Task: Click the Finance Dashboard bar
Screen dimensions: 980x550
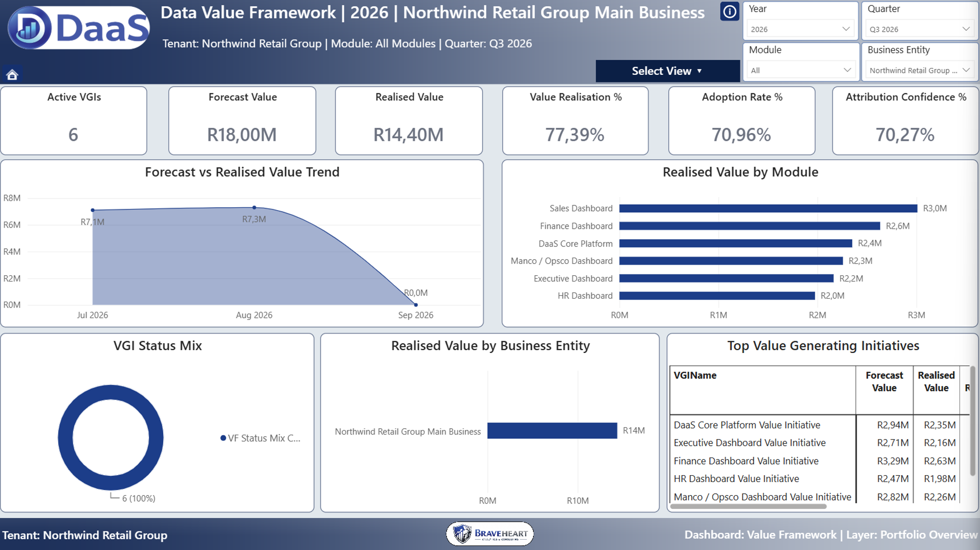Action: [x=750, y=226]
